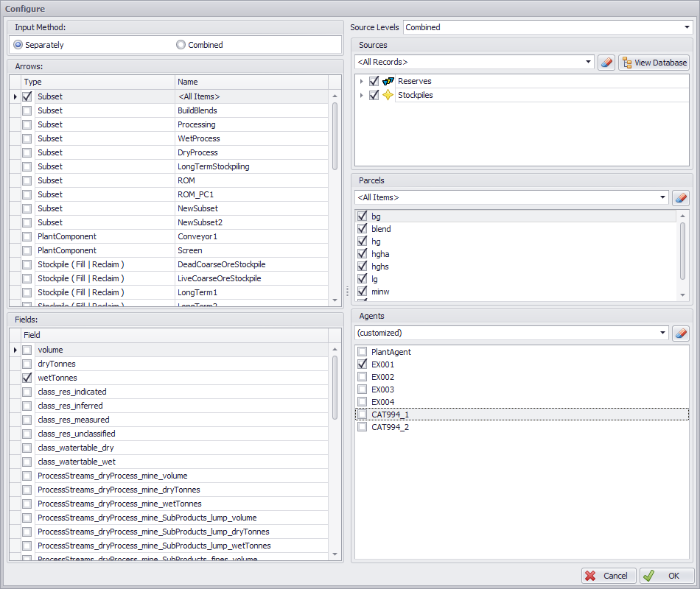Click the Reserves source icon
Viewport: 700px width, 589px height.
tap(388, 81)
